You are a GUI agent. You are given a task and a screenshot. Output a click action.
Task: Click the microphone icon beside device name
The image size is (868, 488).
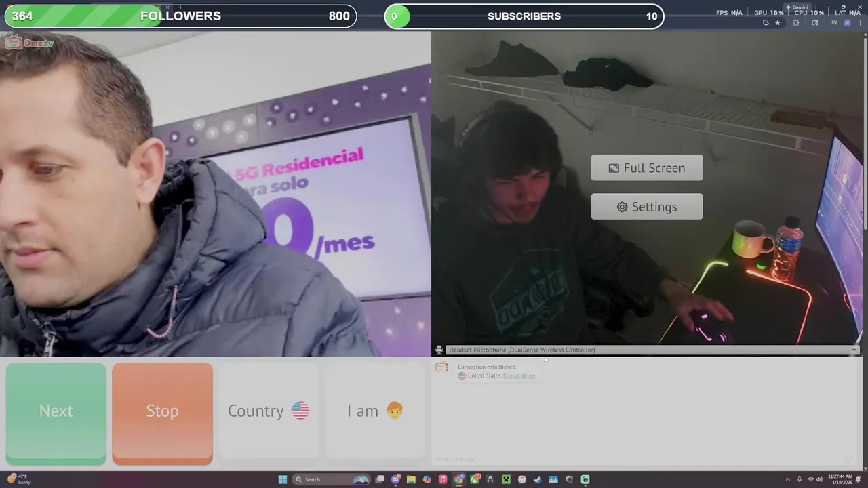coord(439,350)
